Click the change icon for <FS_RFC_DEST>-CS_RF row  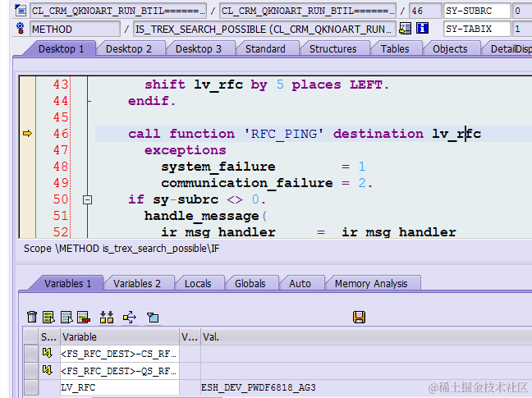click(x=47, y=353)
